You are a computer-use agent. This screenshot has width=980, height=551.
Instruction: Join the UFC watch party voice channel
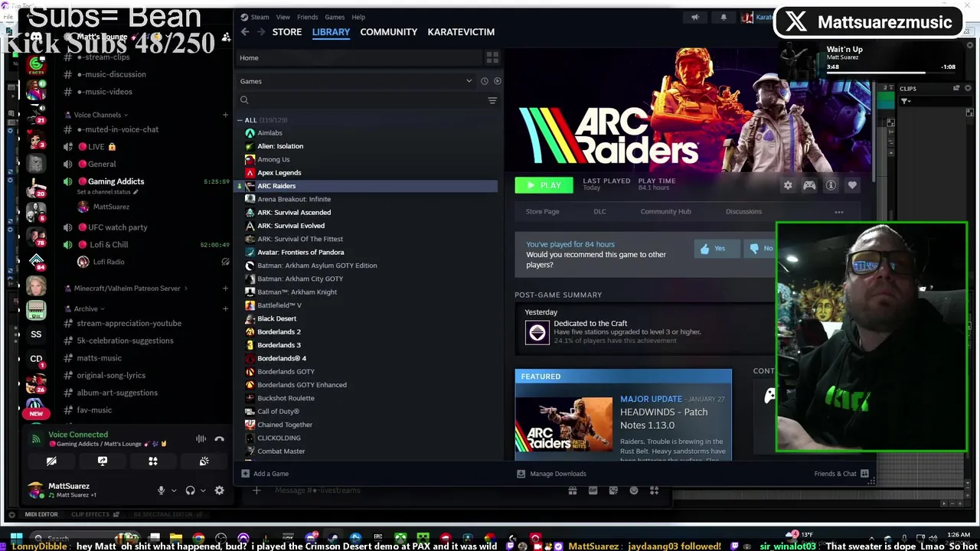pos(117,227)
